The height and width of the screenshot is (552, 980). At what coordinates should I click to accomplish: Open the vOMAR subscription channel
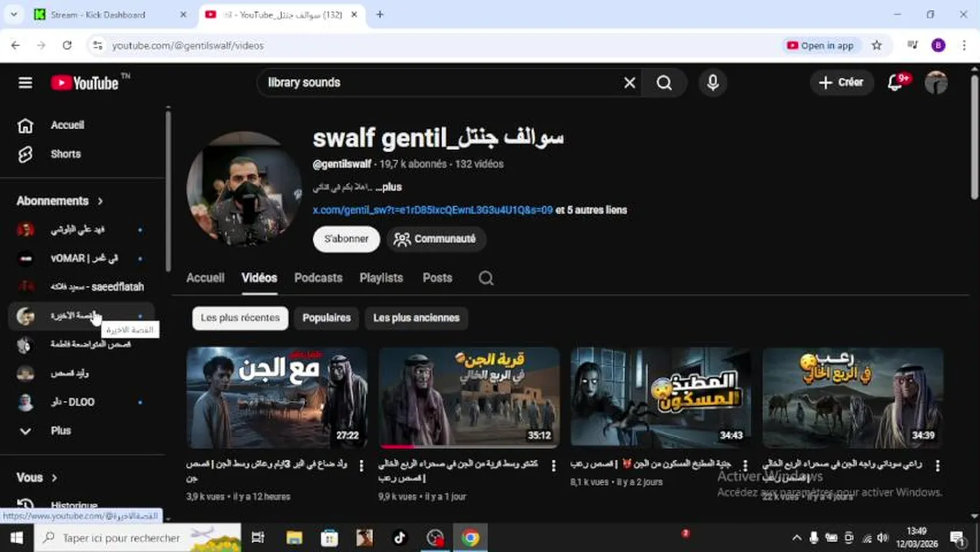point(83,258)
